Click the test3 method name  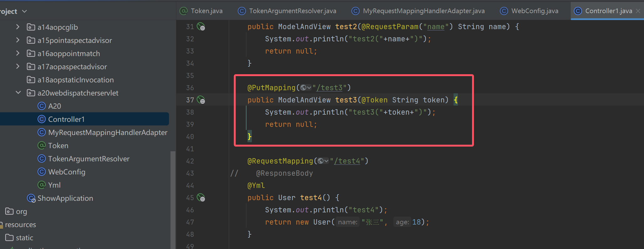[346, 100]
